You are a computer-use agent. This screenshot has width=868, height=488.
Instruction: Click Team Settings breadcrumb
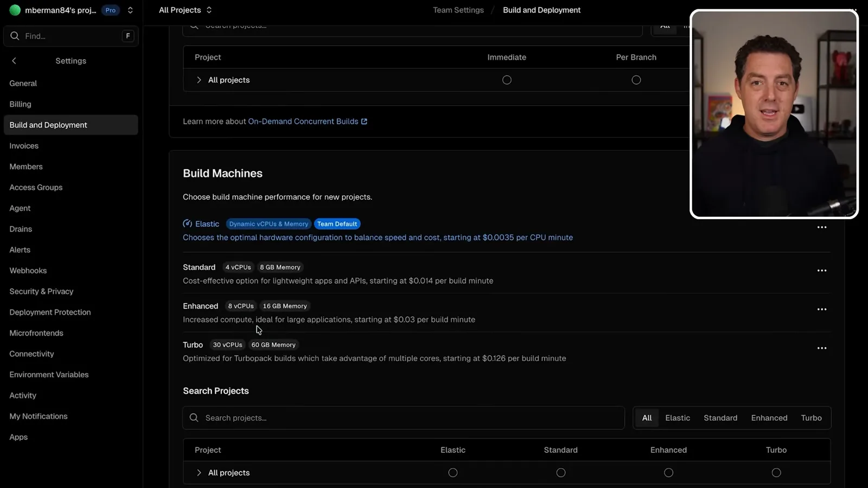458,10
